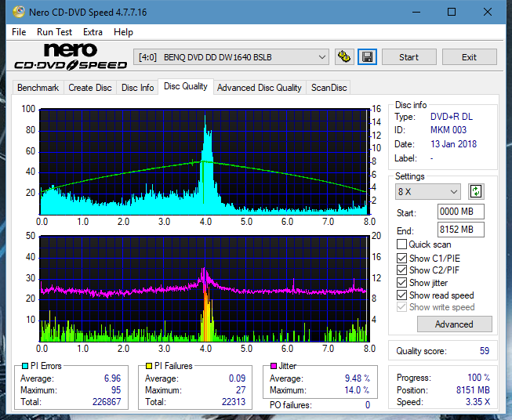Click the Start 0000 MB field
This screenshot has width=512, height=420.
coord(461,212)
